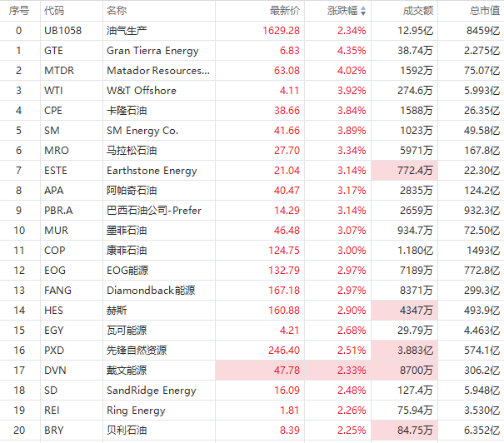
Task: Click the 名称 column header
Action: (117, 11)
